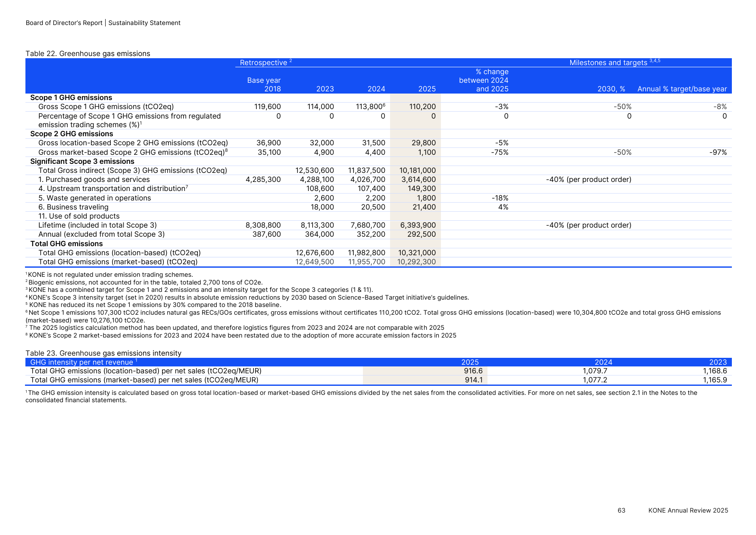The height and width of the screenshot is (535, 756).
Task: Click the '6. Business traveling' row label
Action: [73, 207]
